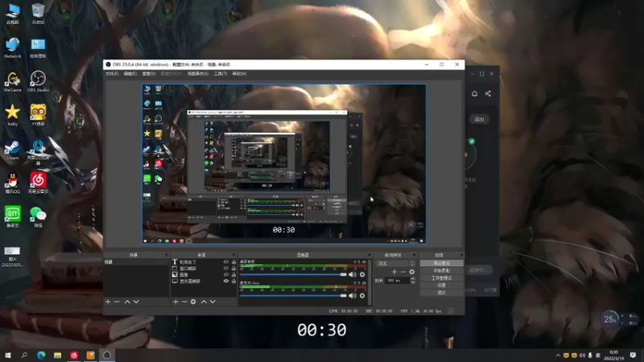Toggle the lock on the display capture source
This screenshot has width=644, height=362.
[x=233, y=281]
